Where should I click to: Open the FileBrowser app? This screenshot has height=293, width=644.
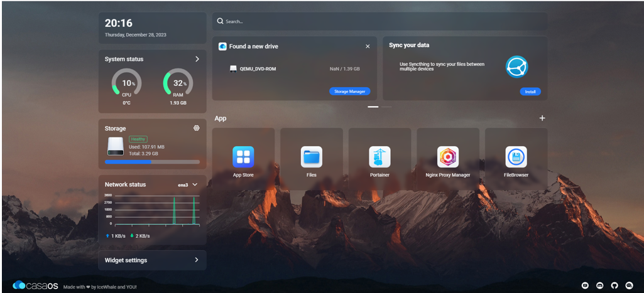click(516, 157)
